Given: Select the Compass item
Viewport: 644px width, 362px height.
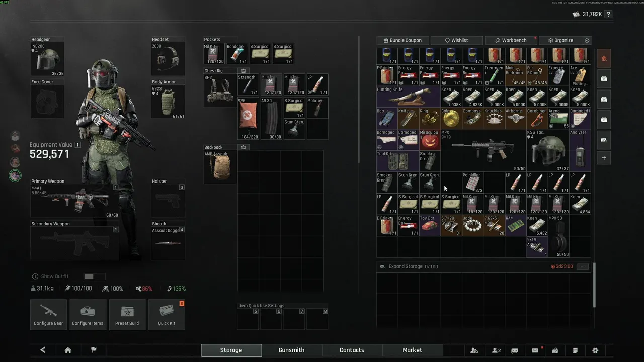Looking at the screenshot, I should pyautogui.click(x=472, y=118).
